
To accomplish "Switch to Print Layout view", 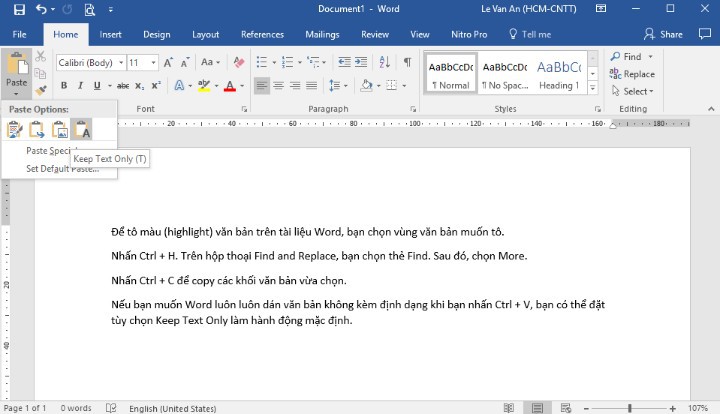I will 537,408.
